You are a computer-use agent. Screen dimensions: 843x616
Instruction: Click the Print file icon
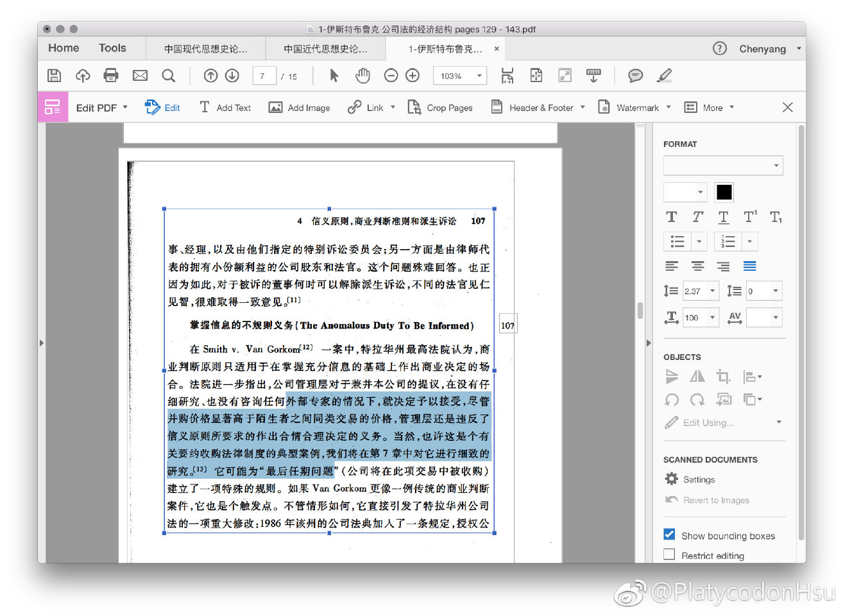point(111,76)
